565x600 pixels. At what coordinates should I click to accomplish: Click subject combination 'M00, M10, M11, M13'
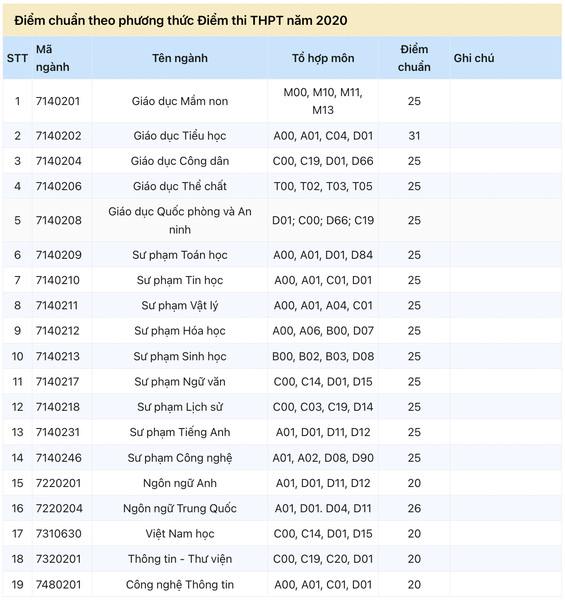(323, 101)
